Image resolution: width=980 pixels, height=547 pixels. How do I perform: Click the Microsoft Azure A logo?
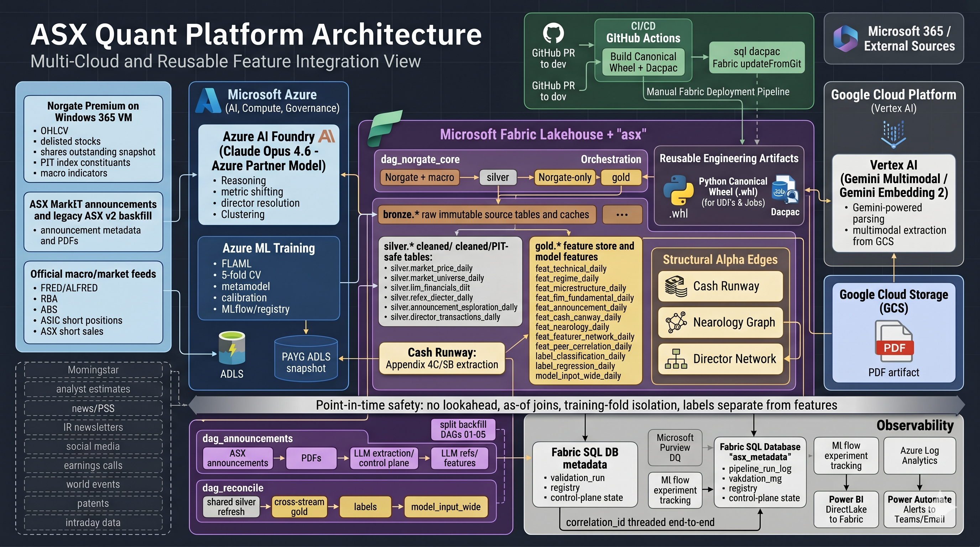coord(208,101)
